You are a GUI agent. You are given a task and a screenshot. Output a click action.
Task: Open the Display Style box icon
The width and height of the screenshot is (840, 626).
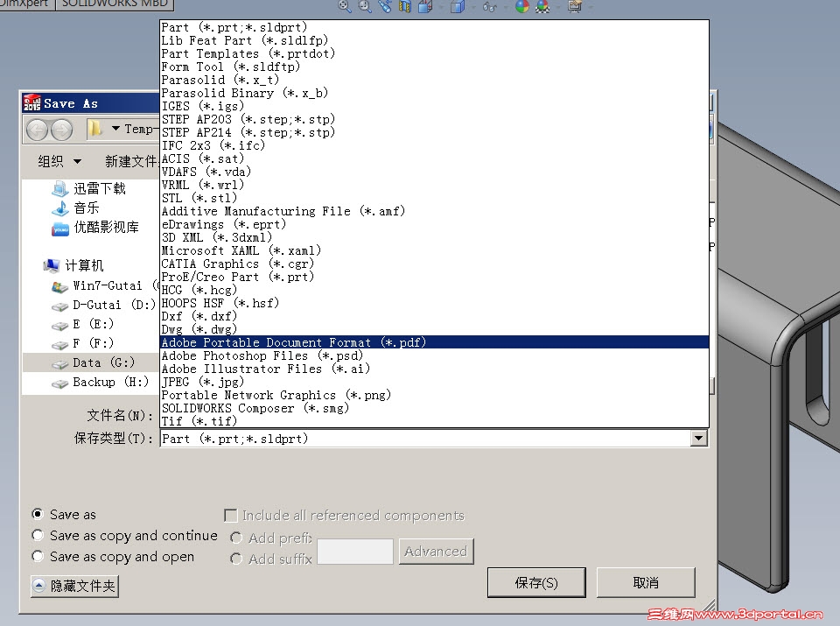click(457, 6)
